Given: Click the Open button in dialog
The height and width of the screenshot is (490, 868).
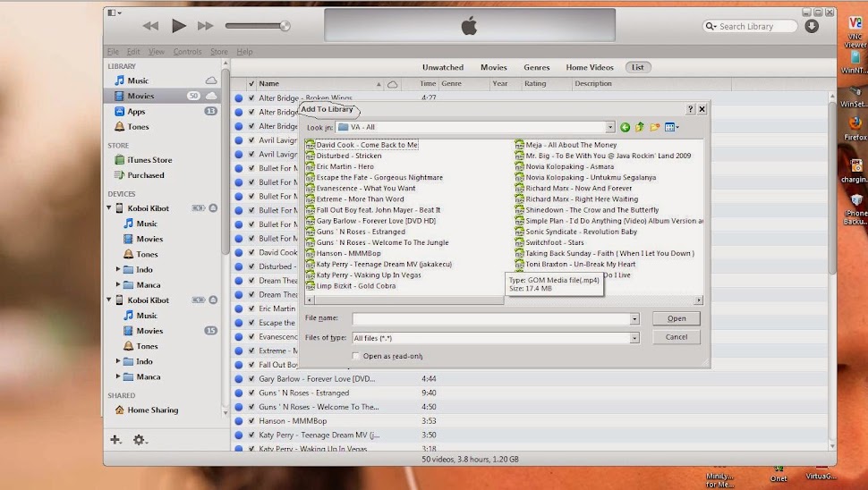Looking at the screenshot, I should [677, 318].
